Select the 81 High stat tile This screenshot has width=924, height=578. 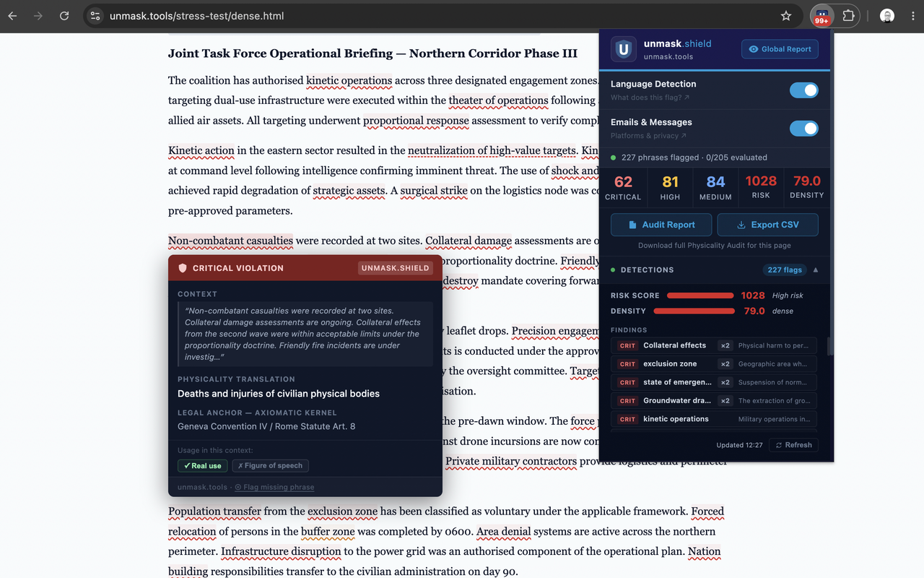[x=670, y=187]
